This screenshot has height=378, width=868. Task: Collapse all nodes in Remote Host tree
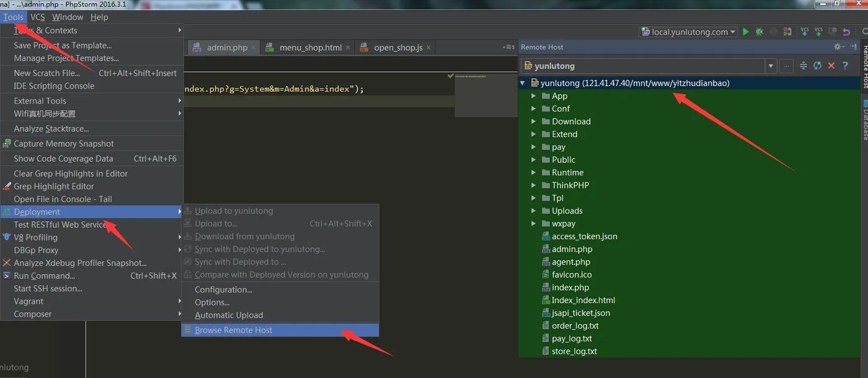pyautogui.click(x=804, y=66)
